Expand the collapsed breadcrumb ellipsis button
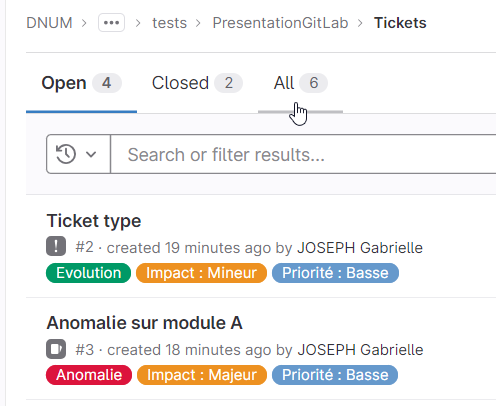The width and height of the screenshot is (496, 406). pos(111,23)
